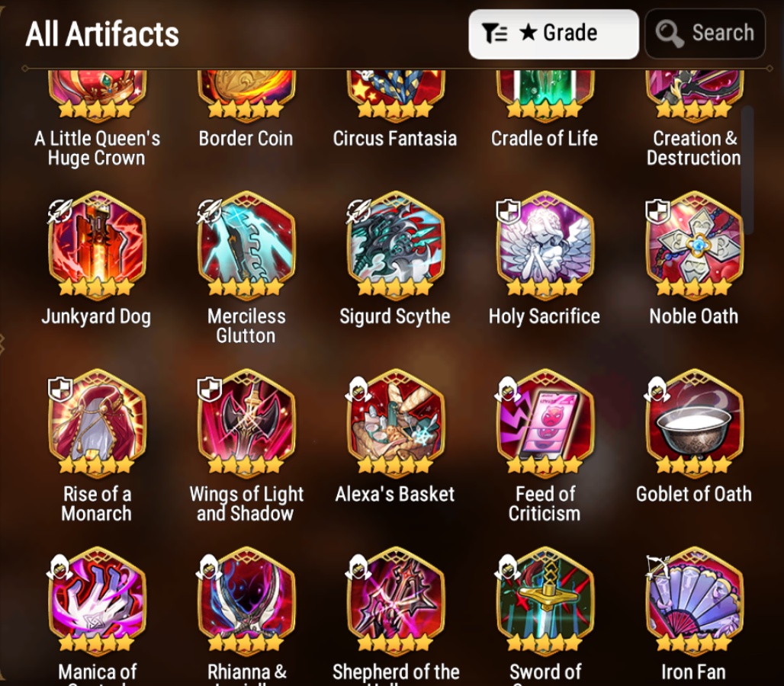Open the Grade sort filter dropdown

(554, 34)
